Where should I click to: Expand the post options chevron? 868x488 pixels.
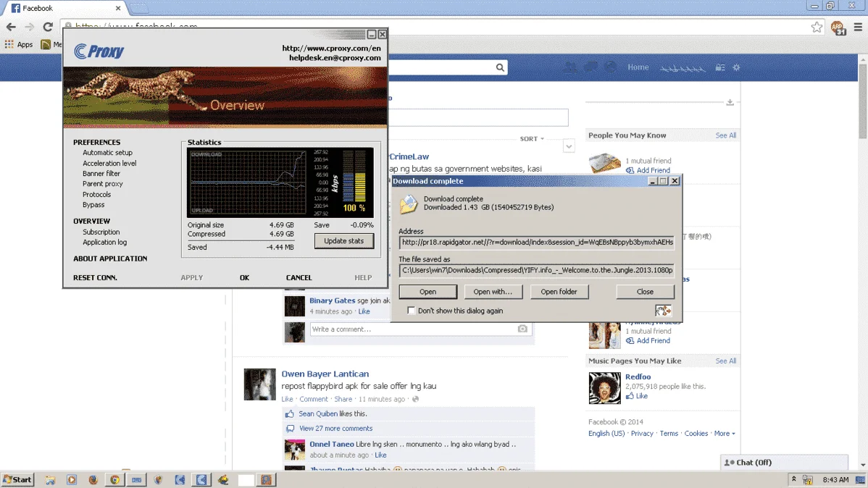(x=569, y=146)
